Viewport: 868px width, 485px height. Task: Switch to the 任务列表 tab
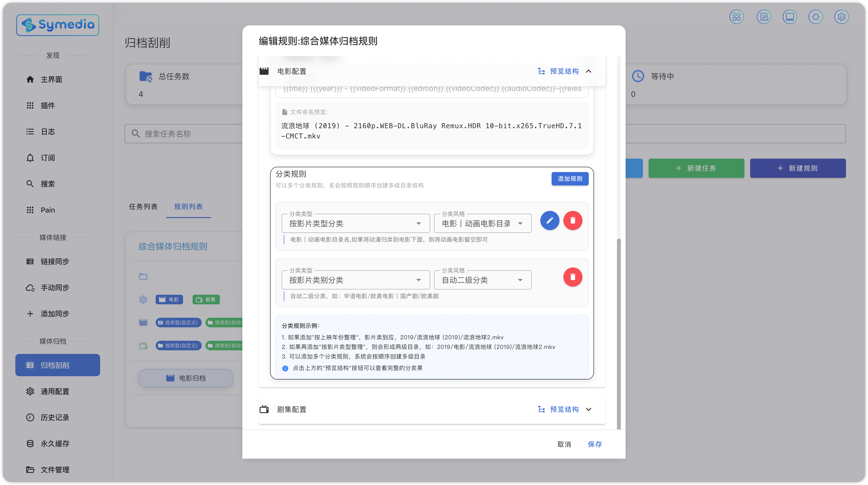143,207
